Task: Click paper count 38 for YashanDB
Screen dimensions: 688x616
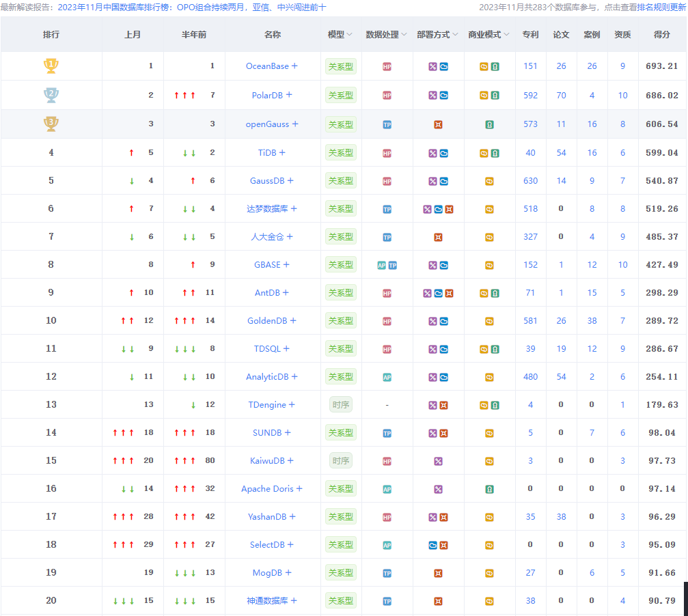Action: [561, 516]
